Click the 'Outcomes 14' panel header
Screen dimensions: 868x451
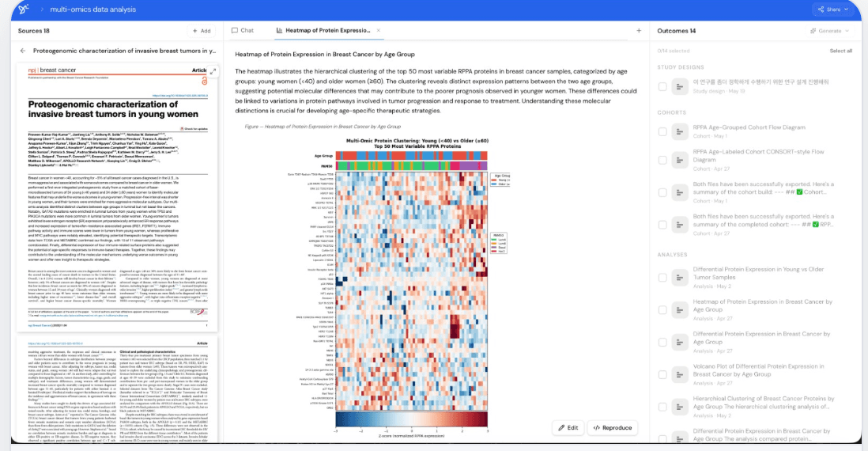coord(677,31)
